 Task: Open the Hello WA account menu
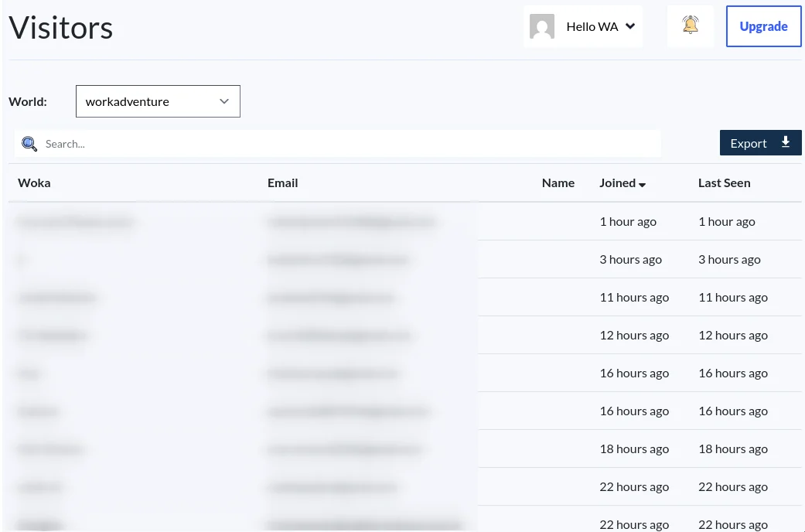(x=583, y=27)
